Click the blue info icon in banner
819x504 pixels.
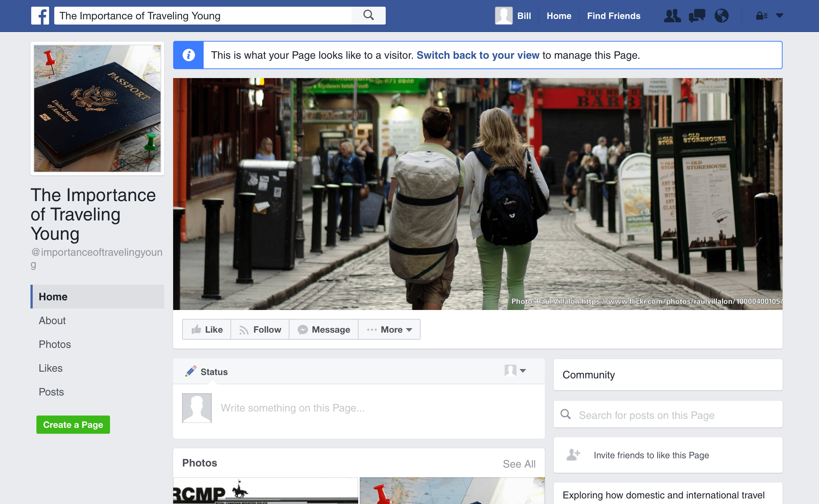click(x=188, y=55)
